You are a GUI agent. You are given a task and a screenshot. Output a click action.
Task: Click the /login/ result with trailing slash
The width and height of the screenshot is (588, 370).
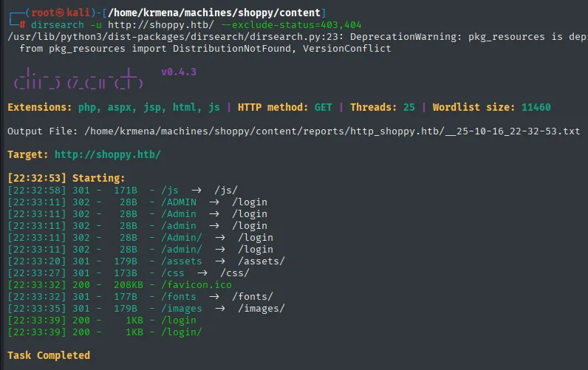182,332
